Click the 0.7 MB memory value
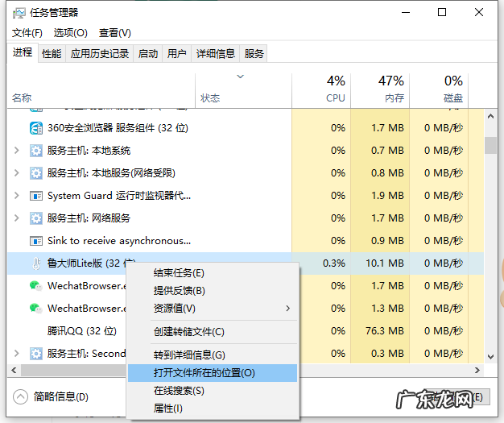Screen dimensions: 504x423 tap(387, 151)
